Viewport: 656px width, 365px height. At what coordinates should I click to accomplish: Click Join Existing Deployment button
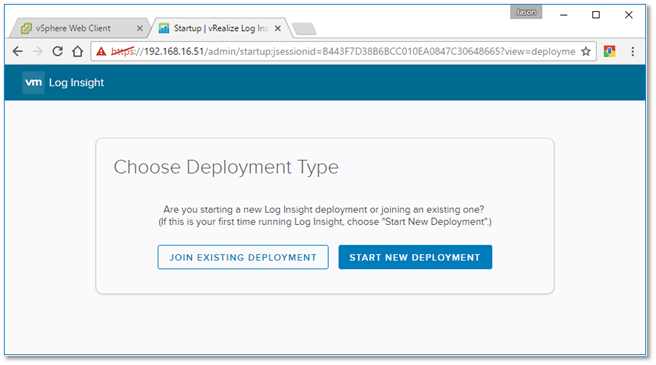243,257
